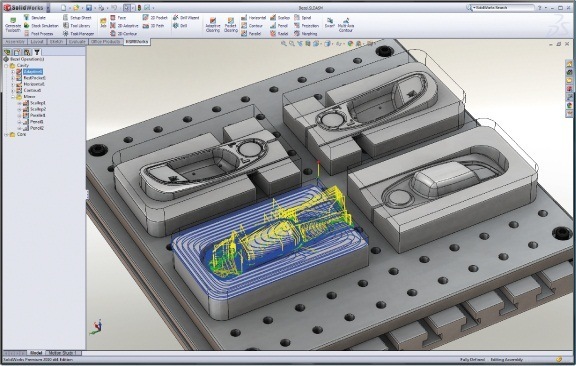Click the Help question mark icon

540,7
